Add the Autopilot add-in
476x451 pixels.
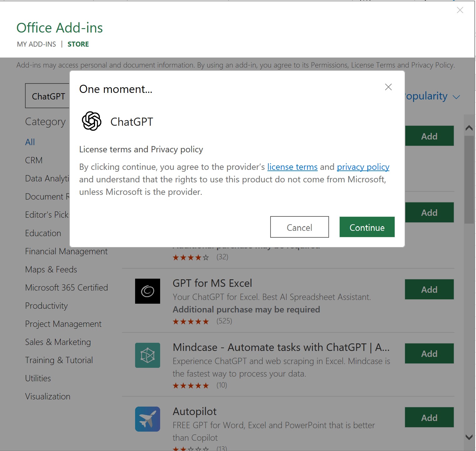tap(429, 417)
